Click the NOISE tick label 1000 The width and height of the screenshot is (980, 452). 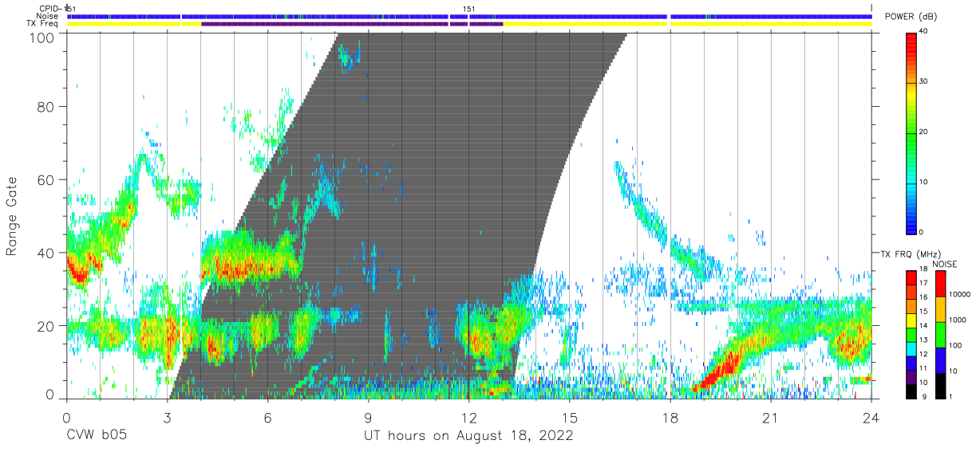point(957,320)
